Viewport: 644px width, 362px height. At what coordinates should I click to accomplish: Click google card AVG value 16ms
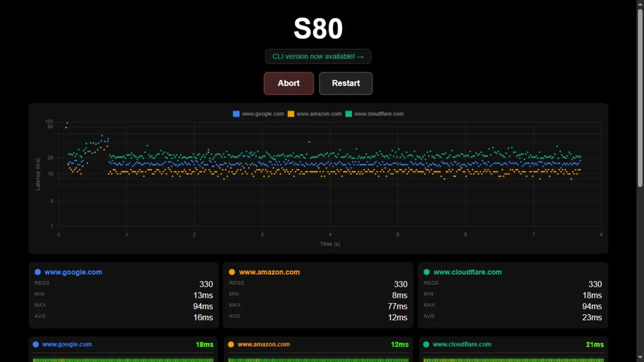pos(203,317)
